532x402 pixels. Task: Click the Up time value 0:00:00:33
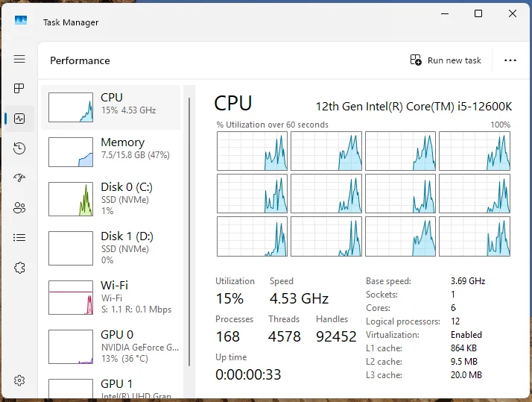pos(248,374)
